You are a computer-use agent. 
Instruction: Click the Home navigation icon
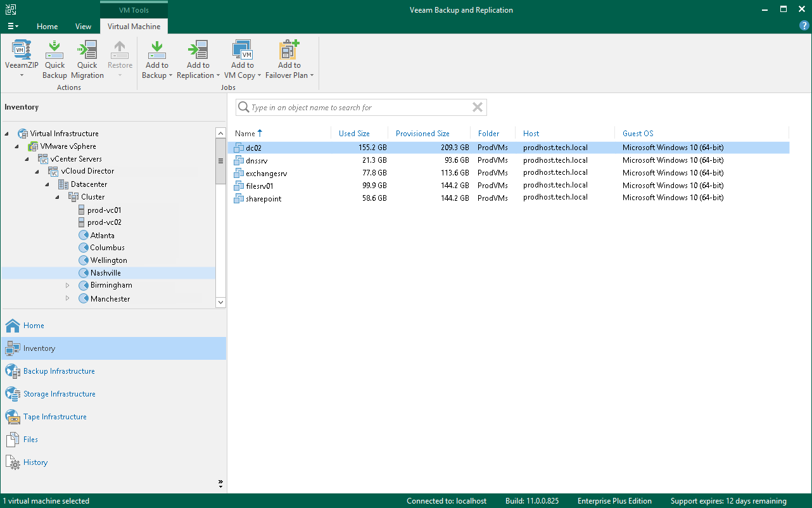(13, 326)
